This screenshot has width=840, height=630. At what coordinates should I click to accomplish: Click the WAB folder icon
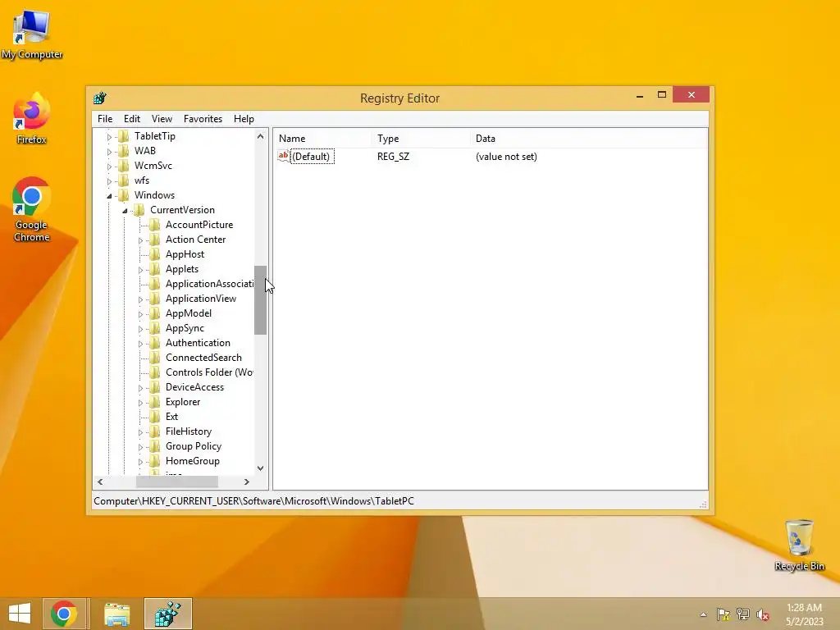(x=124, y=151)
